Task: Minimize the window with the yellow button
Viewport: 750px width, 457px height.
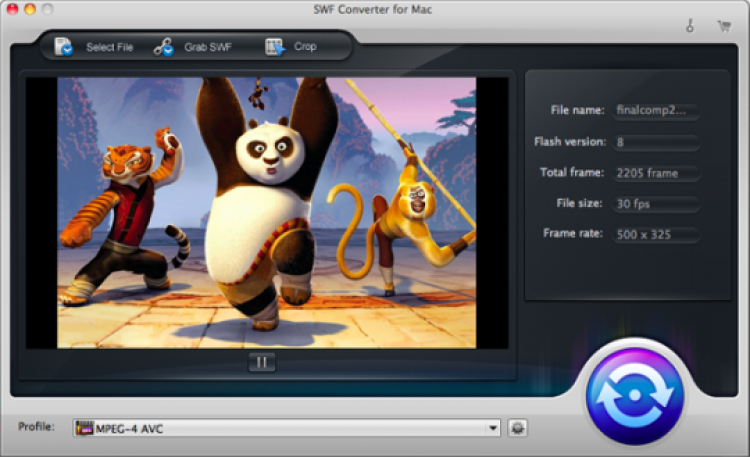Action: 30,9
